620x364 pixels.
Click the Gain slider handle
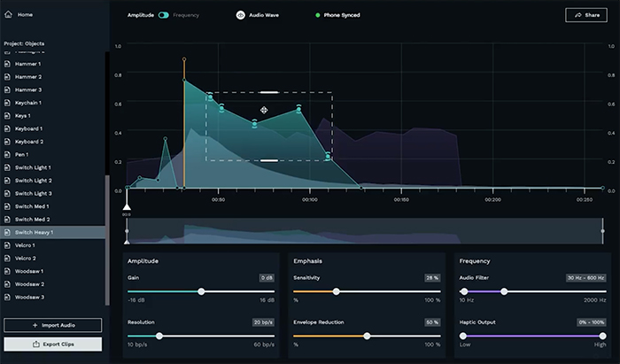point(201,290)
